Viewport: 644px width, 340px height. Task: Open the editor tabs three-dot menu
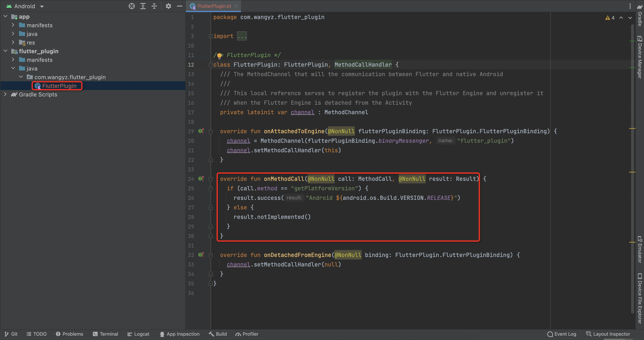coord(630,6)
